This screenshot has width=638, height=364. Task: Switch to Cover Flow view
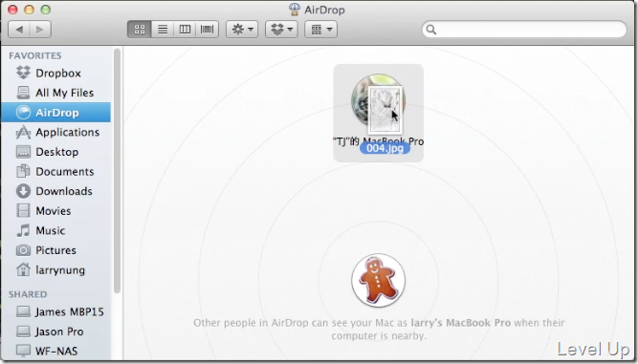pyautogui.click(x=208, y=30)
